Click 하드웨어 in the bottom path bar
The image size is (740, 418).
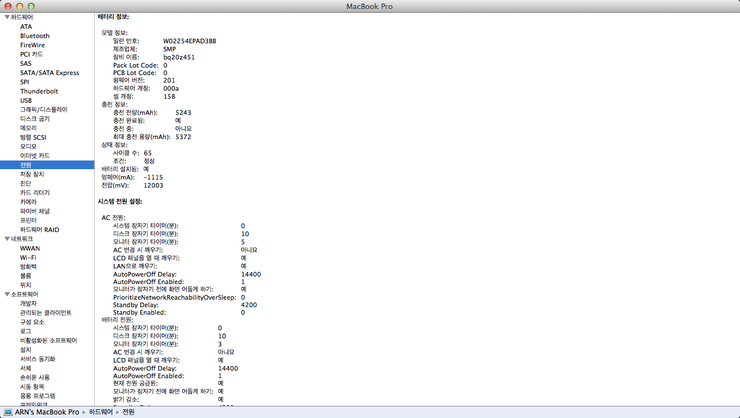(x=101, y=411)
